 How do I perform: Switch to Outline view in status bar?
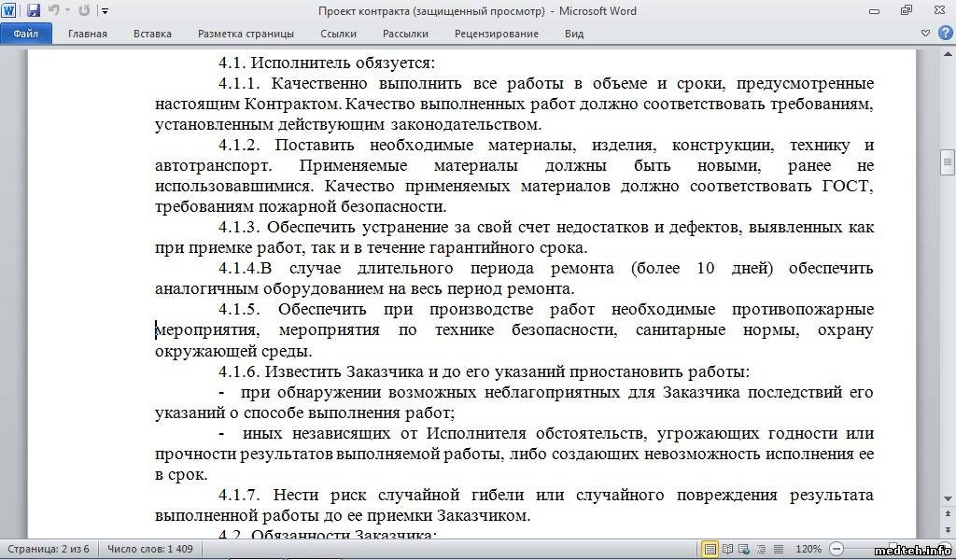click(x=760, y=549)
